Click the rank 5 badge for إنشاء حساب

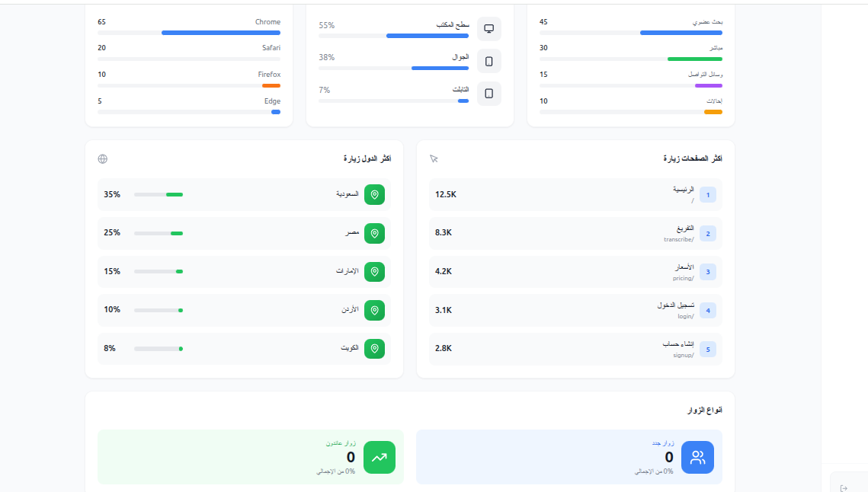[708, 350]
